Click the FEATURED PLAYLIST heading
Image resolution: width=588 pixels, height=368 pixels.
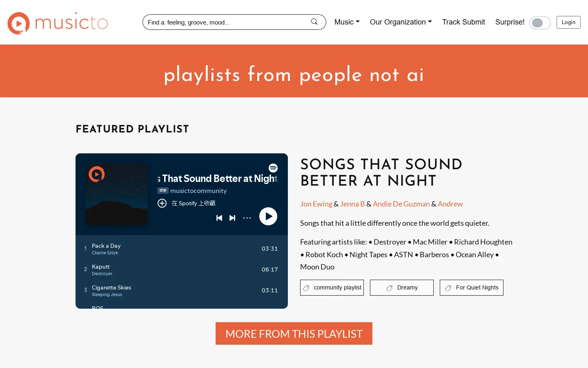pyautogui.click(x=132, y=129)
